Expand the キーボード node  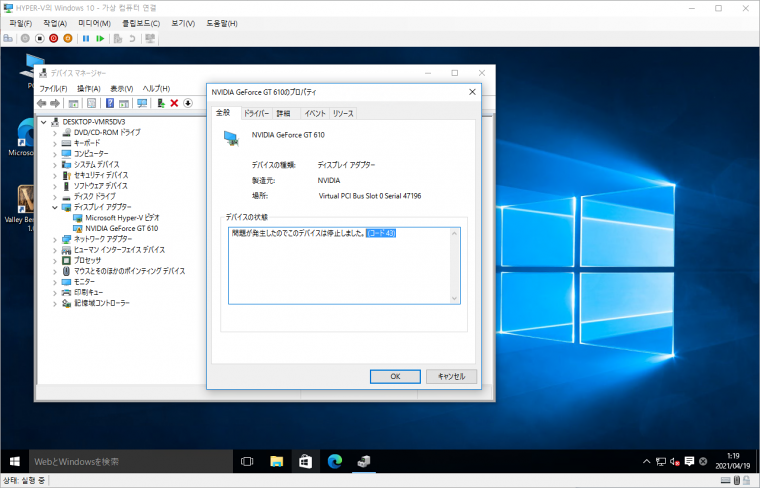coord(55,143)
